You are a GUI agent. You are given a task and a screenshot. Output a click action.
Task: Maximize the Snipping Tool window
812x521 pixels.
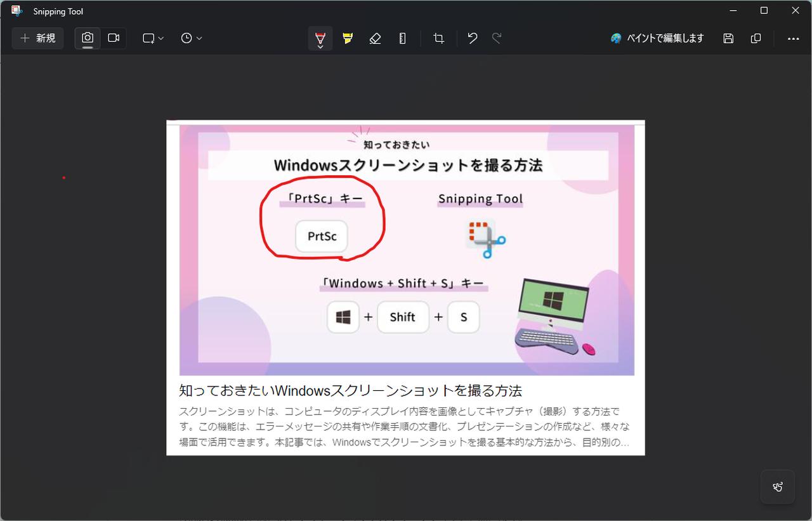click(x=764, y=11)
